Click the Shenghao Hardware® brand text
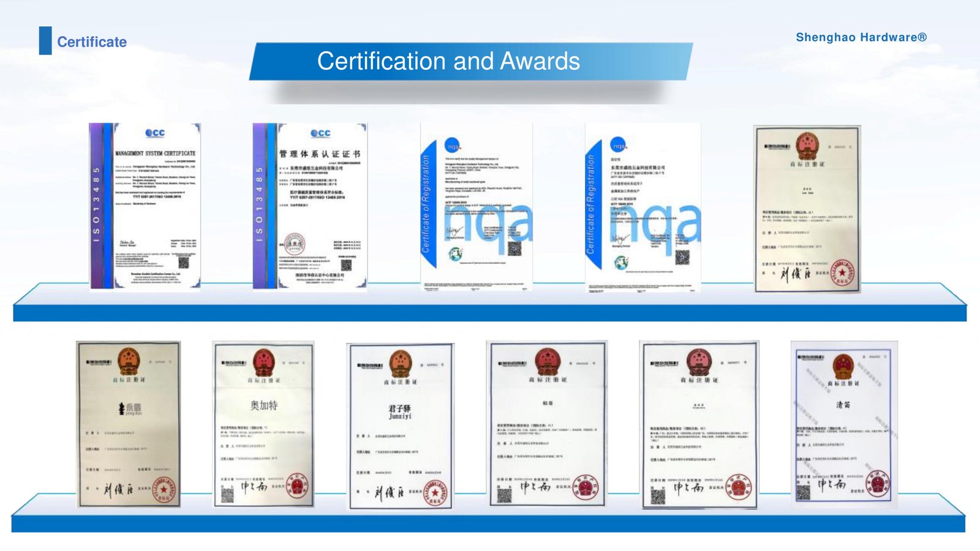The height and width of the screenshot is (551, 980). tap(861, 37)
